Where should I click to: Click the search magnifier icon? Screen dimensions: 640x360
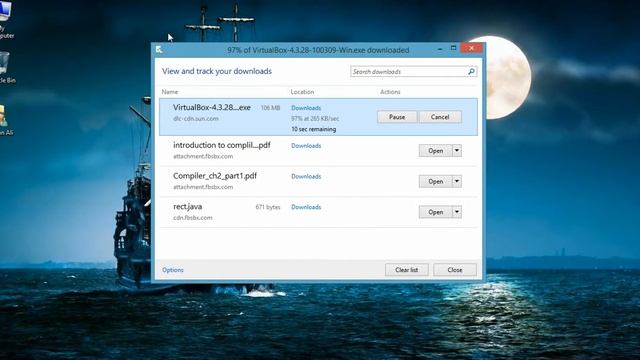(x=471, y=71)
